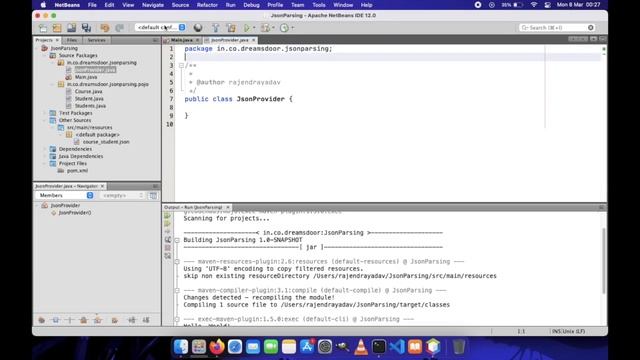
Task: Select Course.java in project tree
Action: click(x=89, y=91)
